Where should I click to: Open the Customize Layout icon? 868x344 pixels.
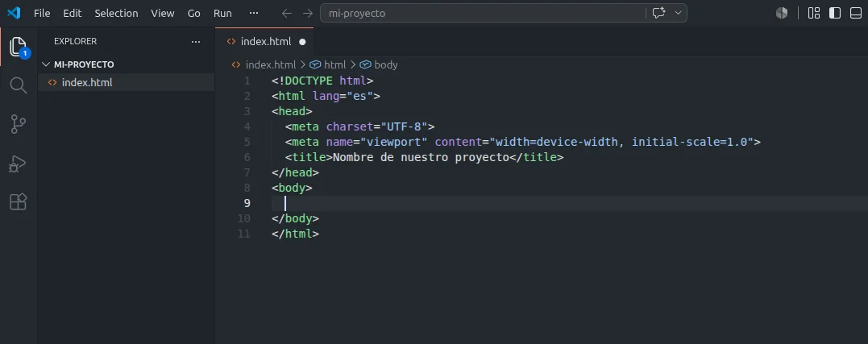point(814,13)
